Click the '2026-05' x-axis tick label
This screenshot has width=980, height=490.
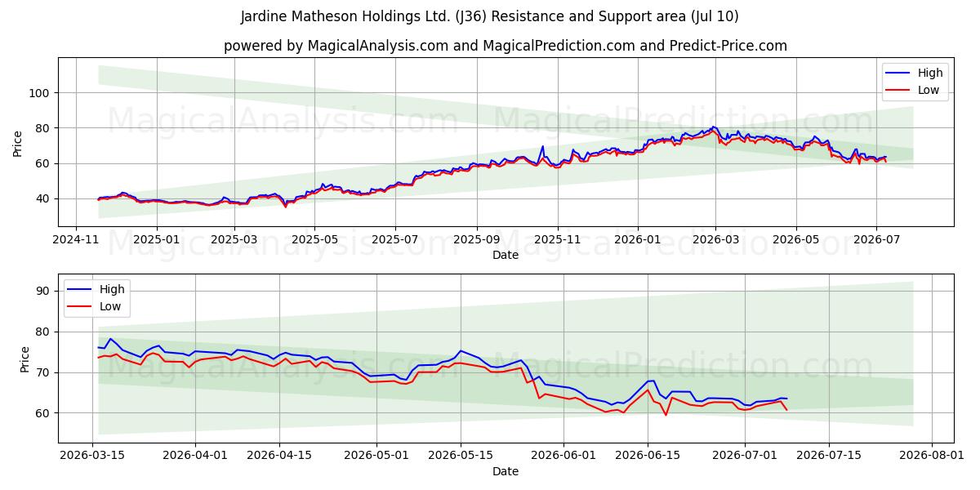(x=796, y=240)
